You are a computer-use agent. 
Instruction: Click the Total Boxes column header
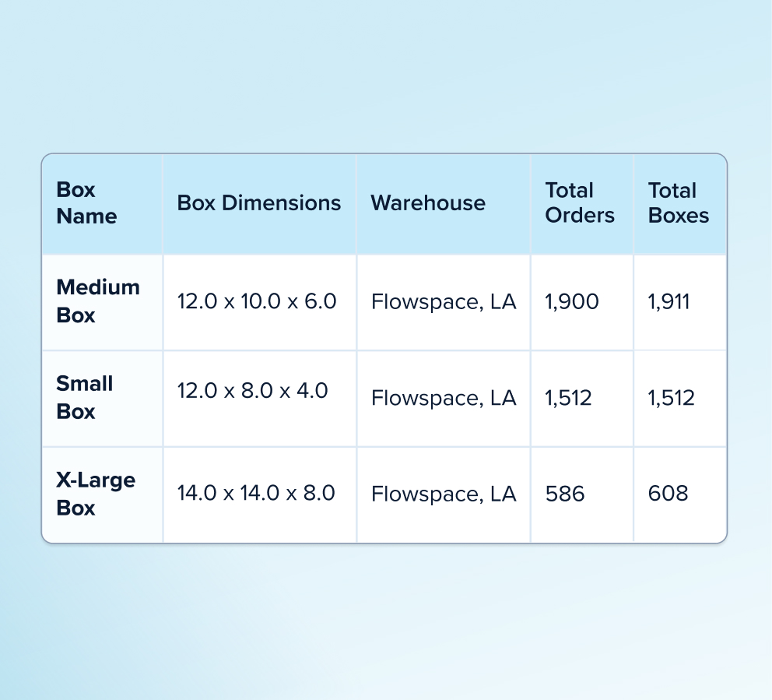click(x=679, y=203)
